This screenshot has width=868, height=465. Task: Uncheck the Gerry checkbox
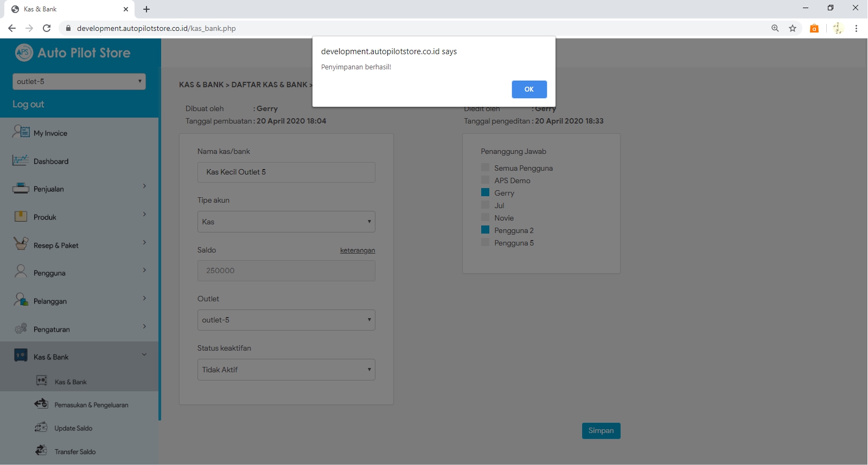[x=486, y=192]
